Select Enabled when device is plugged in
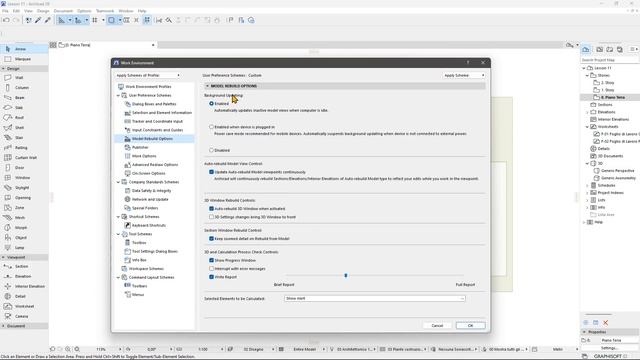The image size is (640, 360). pyautogui.click(x=211, y=127)
